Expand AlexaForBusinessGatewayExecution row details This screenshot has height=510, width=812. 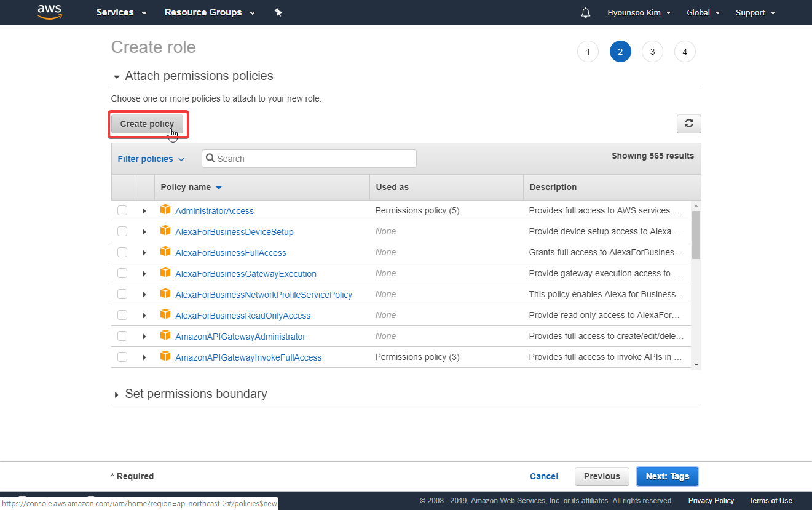144,274
